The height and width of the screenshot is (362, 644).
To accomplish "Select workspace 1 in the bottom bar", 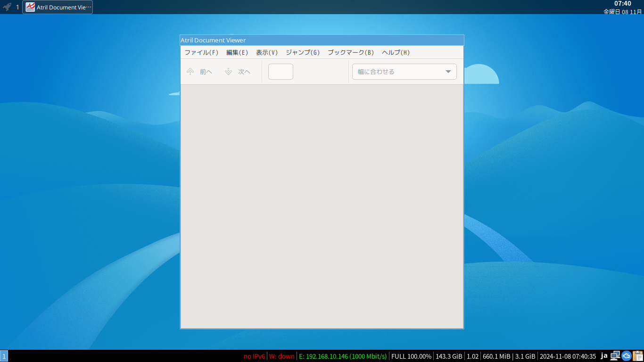I will tap(4, 356).
